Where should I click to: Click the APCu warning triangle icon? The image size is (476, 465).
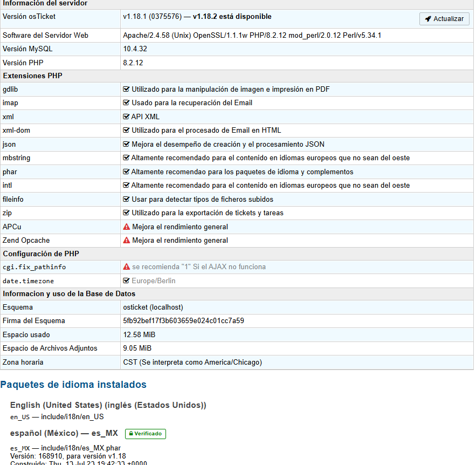(x=127, y=227)
